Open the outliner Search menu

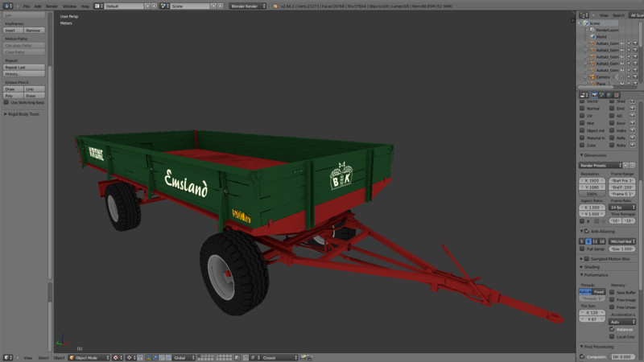tap(618, 15)
